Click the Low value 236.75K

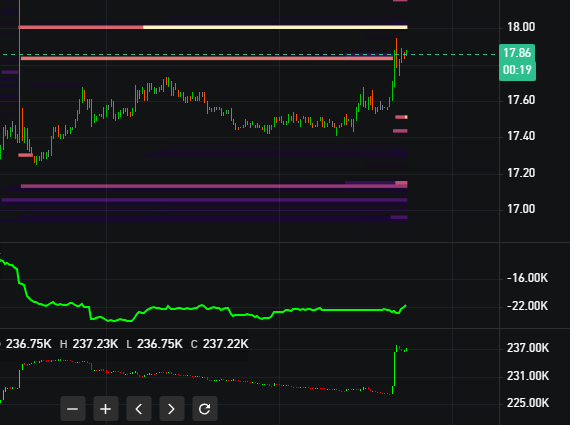[x=160, y=344]
